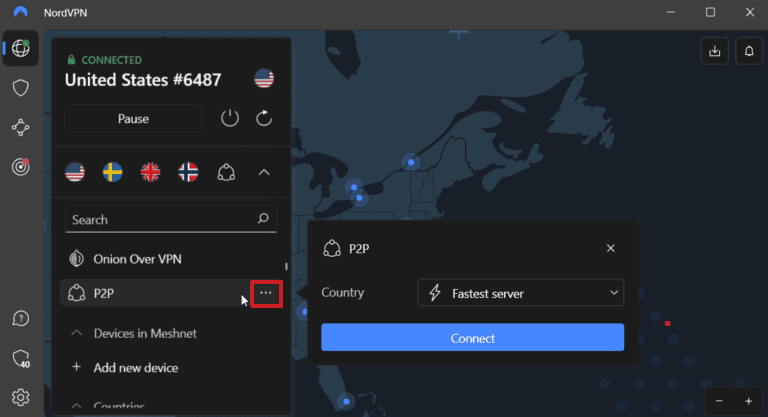The width and height of the screenshot is (768, 417).
Task: Click the globe VPN sidebar icon
Action: point(20,49)
